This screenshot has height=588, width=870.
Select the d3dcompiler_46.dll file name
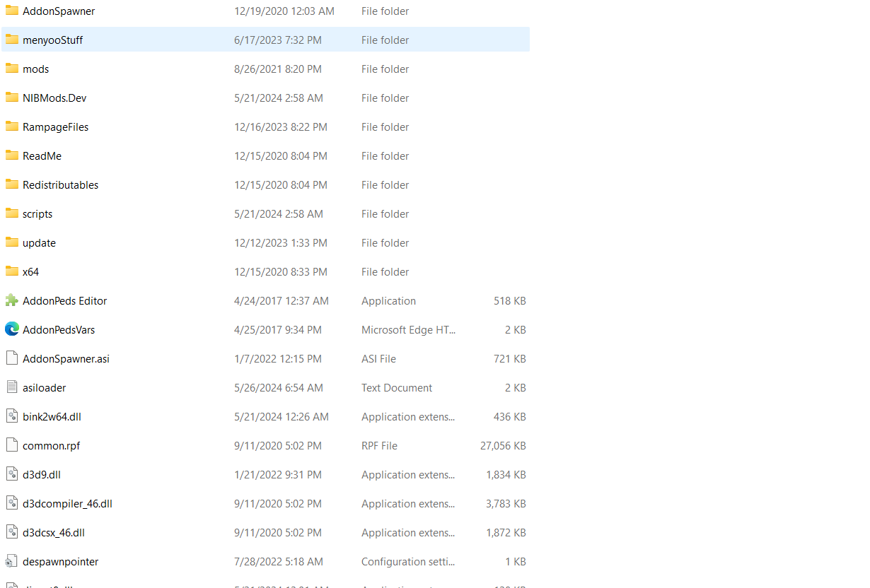click(67, 504)
